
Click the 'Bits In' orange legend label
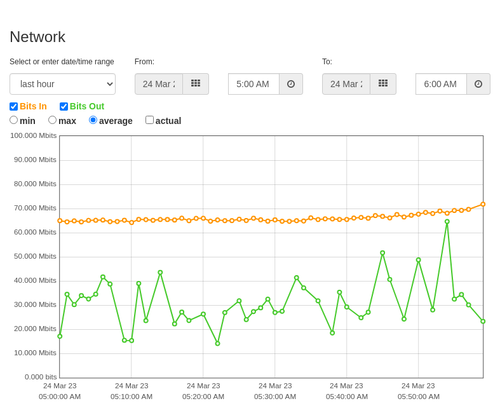33,106
